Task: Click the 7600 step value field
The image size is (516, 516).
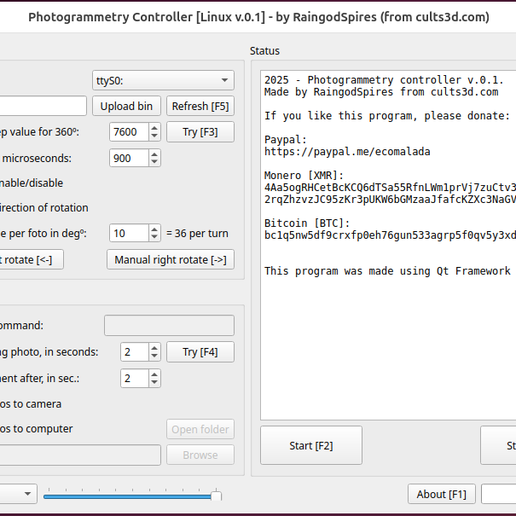Action: coord(129,132)
